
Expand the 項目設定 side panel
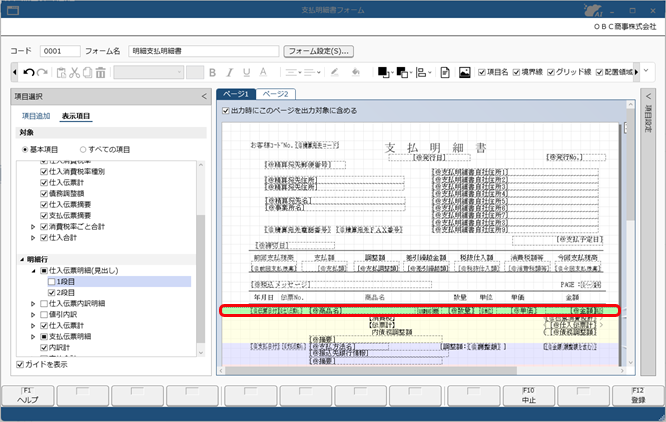648,96
